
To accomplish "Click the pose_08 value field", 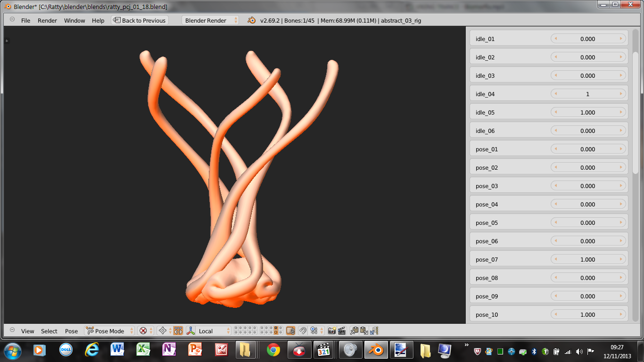I will [588, 278].
